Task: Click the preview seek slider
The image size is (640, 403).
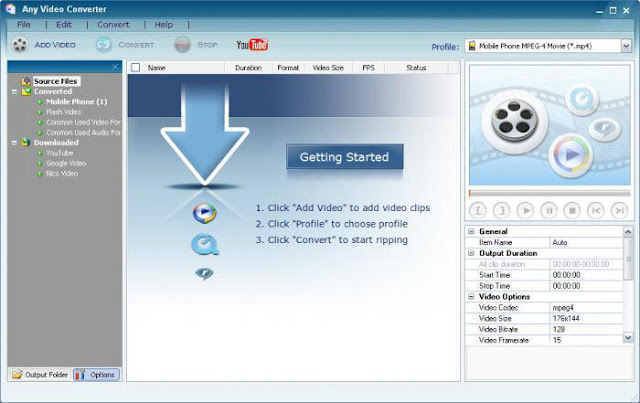Action: [x=549, y=193]
